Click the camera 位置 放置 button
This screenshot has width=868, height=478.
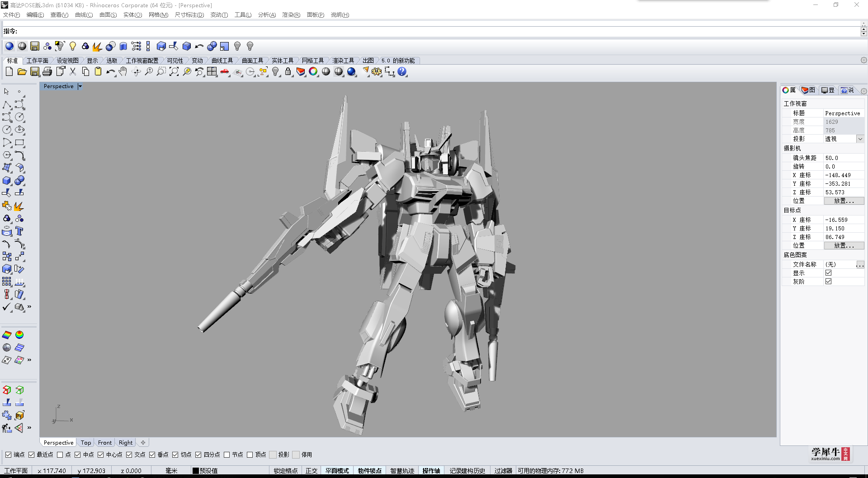click(844, 201)
